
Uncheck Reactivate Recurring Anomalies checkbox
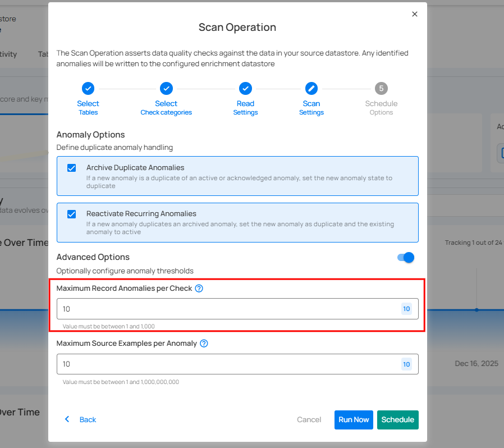71,214
